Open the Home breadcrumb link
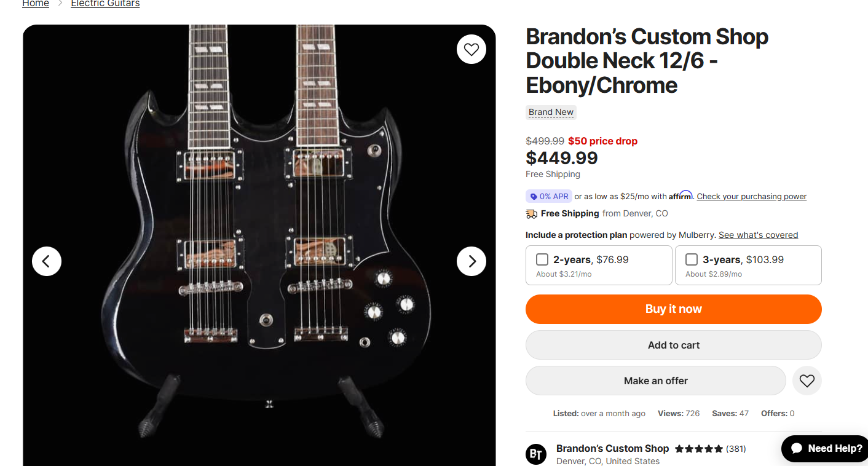Screen dimensions: 868x466 coord(36,4)
